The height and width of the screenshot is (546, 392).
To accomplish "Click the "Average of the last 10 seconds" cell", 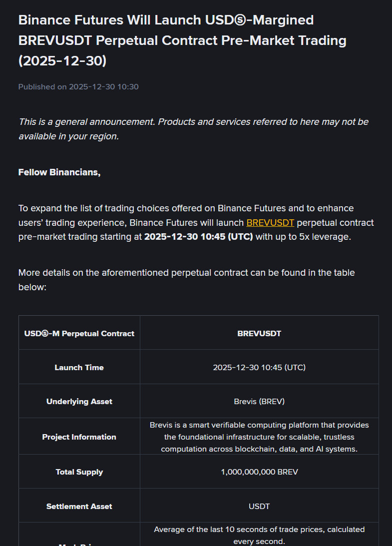I will click(x=259, y=535).
